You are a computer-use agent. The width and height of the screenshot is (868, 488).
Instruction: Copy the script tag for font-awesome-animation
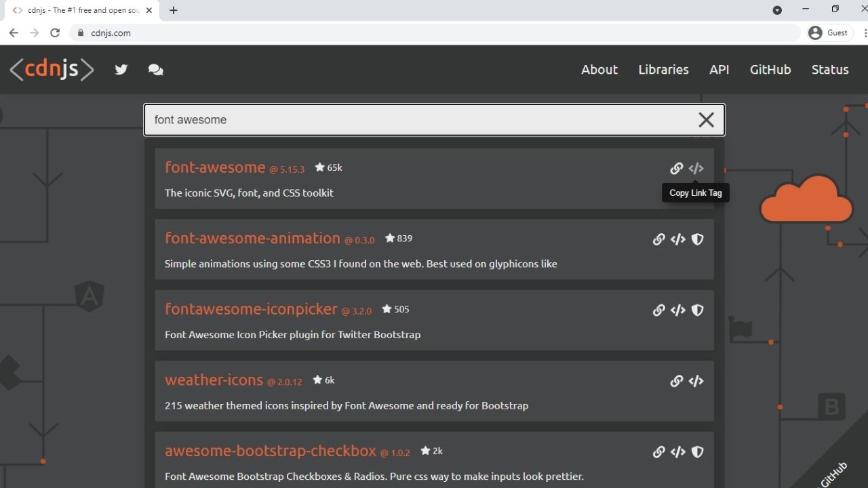[x=677, y=239]
